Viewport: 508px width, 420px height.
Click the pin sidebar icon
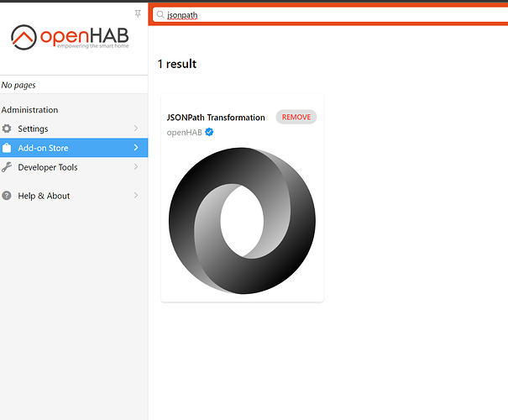(138, 14)
